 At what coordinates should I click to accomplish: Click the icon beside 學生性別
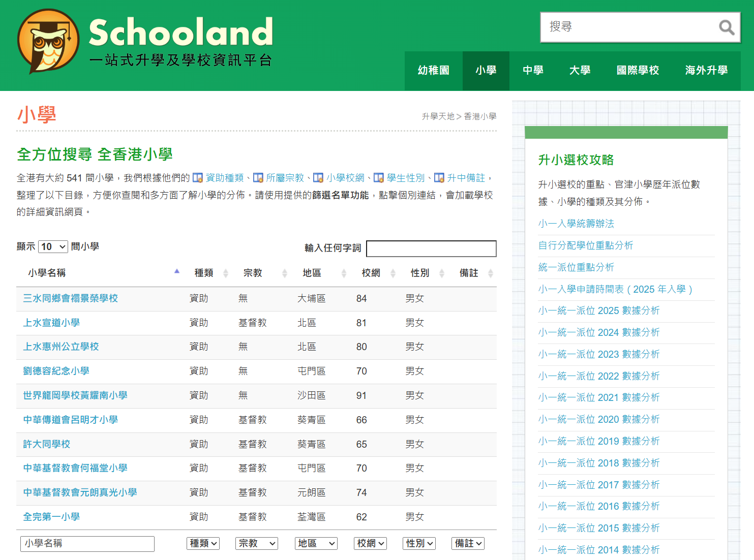pos(379,178)
